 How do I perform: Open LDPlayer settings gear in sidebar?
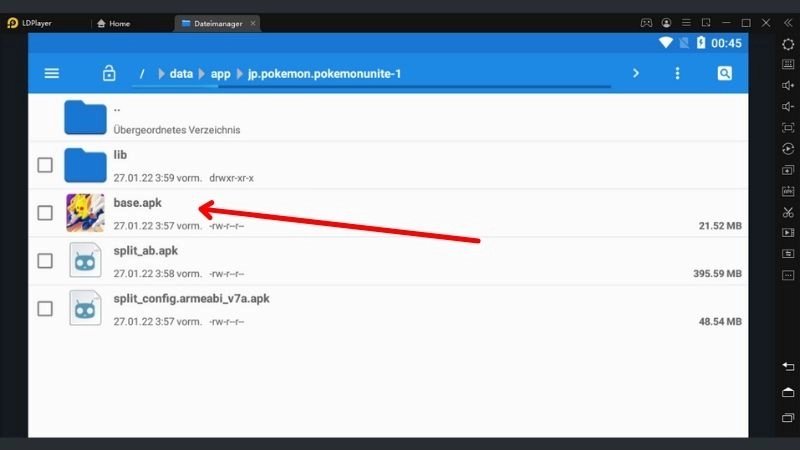click(x=788, y=44)
